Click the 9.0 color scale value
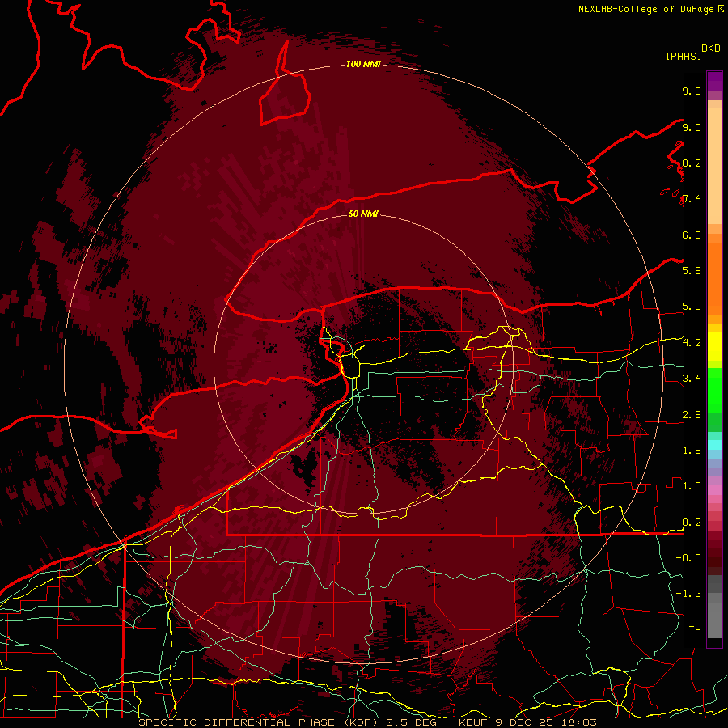Image resolution: width=728 pixels, height=728 pixels. (692, 127)
